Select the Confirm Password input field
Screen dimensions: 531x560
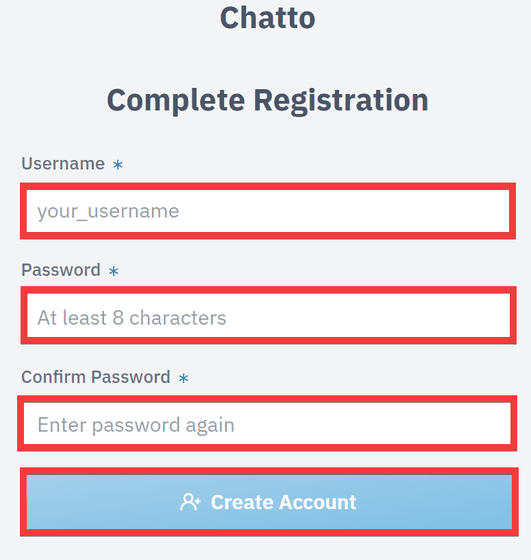click(x=267, y=423)
